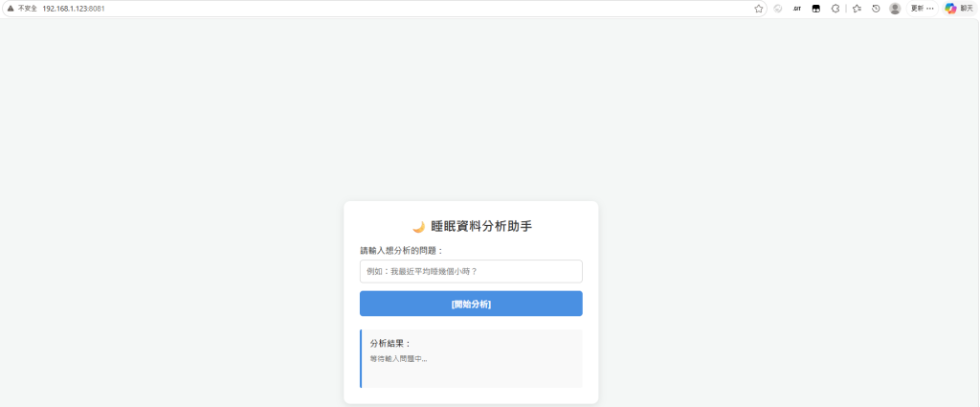Open the Extensions puzzle icon

[835, 9]
